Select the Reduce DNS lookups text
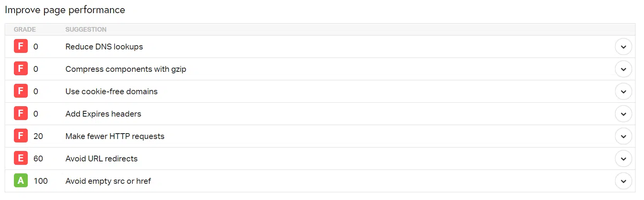Viewport: 644px width, 200px height. click(x=104, y=47)
